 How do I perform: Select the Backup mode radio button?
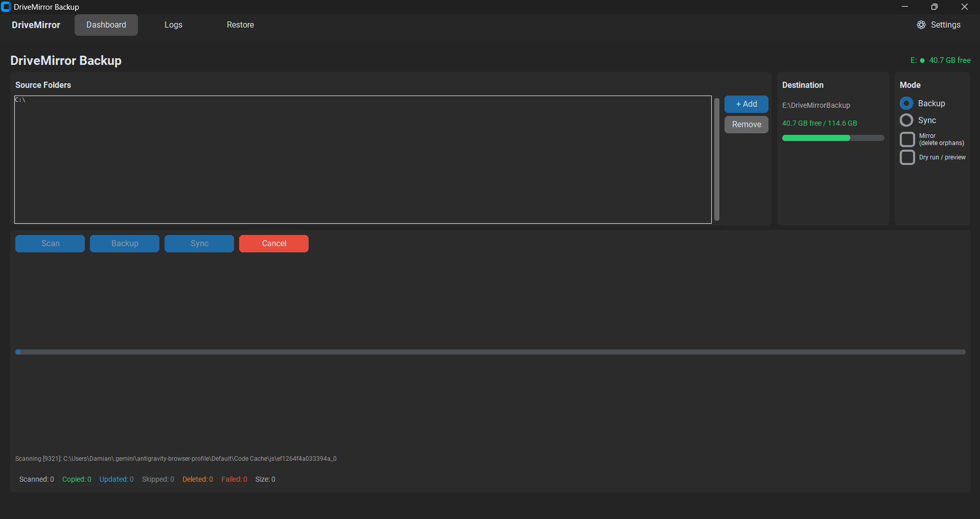(x=906, y=103)
